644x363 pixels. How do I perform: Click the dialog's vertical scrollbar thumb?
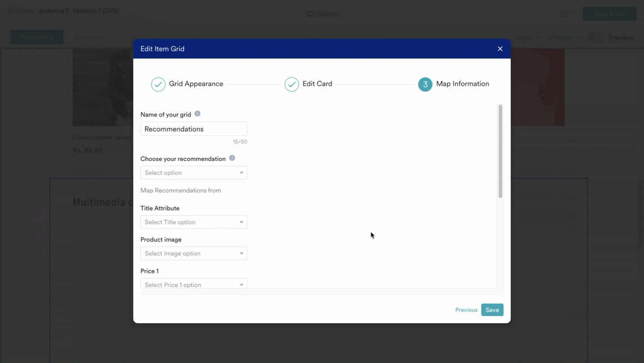pos(500,151)
